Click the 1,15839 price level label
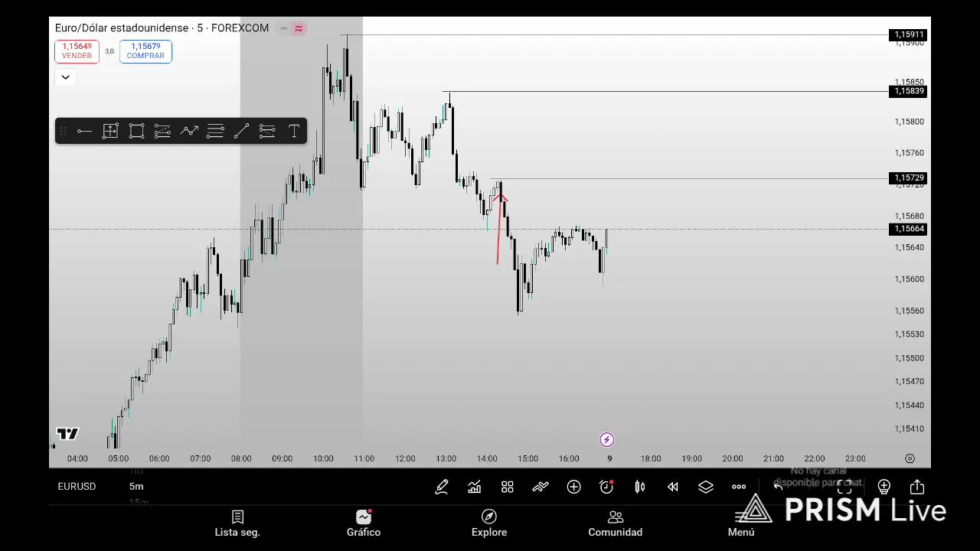This screenshot has width=980, height=551. 909,91
